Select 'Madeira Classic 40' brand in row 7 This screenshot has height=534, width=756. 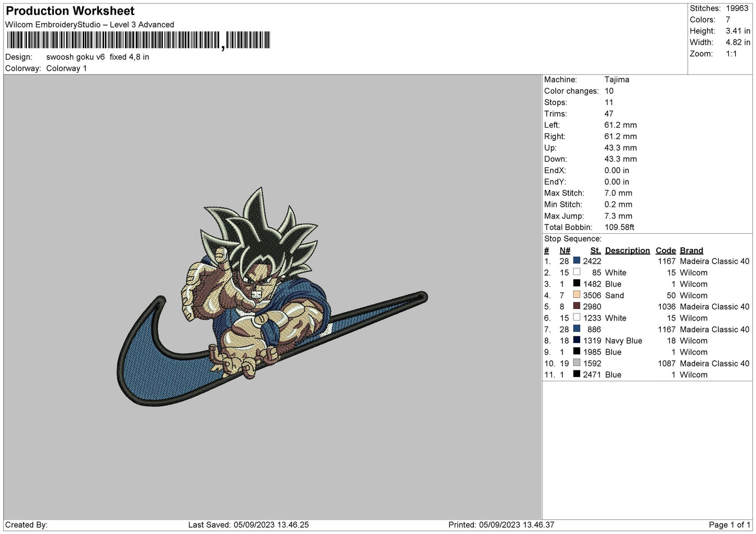click(715, 330)
